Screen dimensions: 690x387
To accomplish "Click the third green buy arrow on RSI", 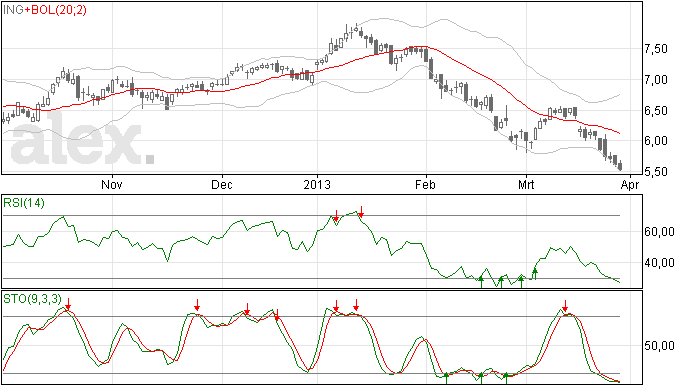I will coord(521,282).
